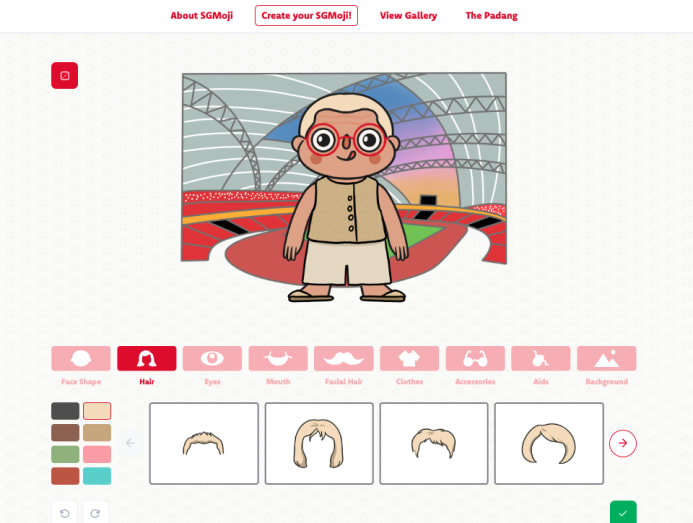Viewport: 693px width, 523px height.
Task: Switch to the Background category
Action: pos(606,358)
